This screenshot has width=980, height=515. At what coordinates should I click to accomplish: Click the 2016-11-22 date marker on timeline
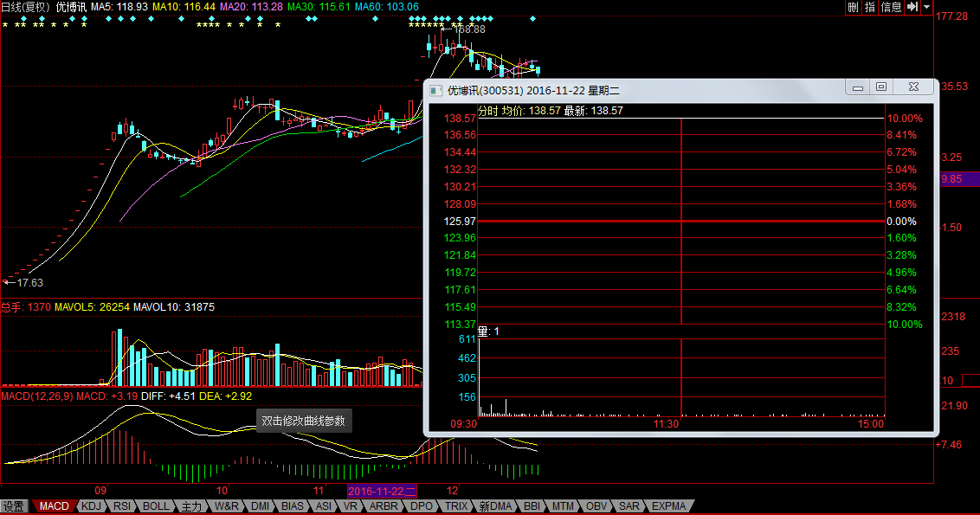382,491
